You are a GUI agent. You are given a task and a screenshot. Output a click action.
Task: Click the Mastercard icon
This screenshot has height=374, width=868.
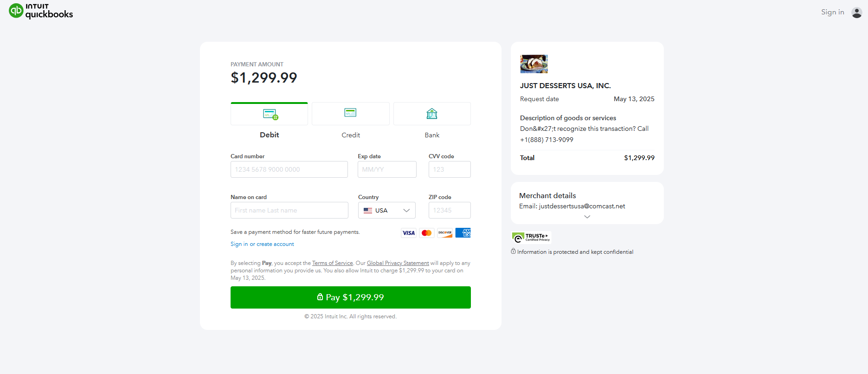pos(426,232)
